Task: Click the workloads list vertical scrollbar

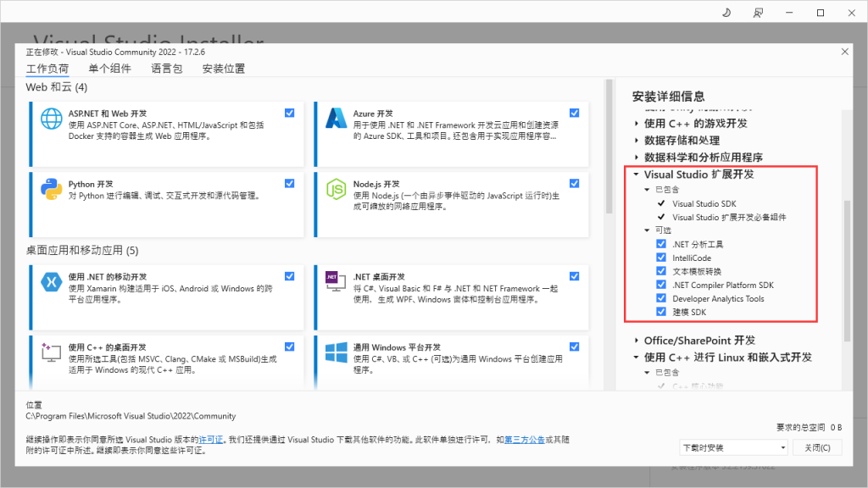Action: click(609, 147)
